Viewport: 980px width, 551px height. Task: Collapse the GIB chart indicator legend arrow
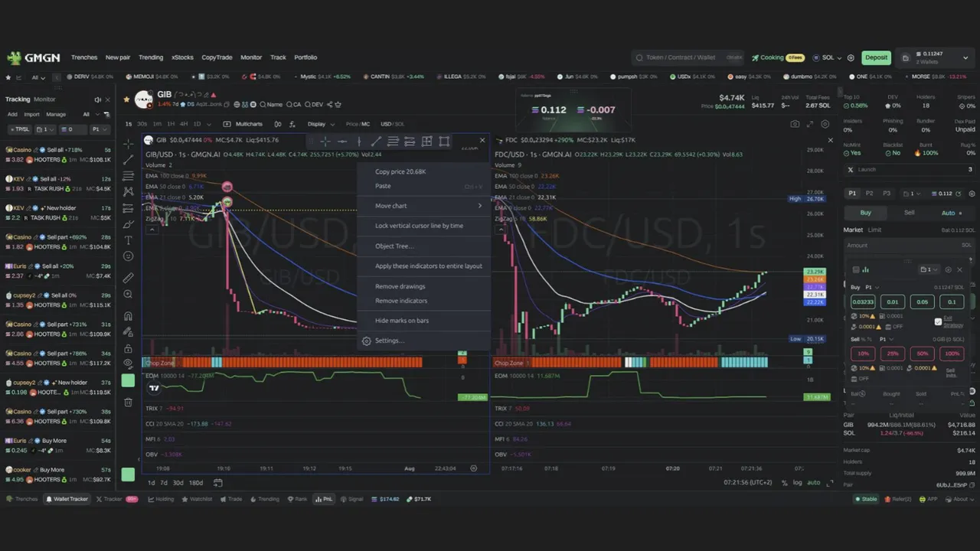tap(151, 230)
